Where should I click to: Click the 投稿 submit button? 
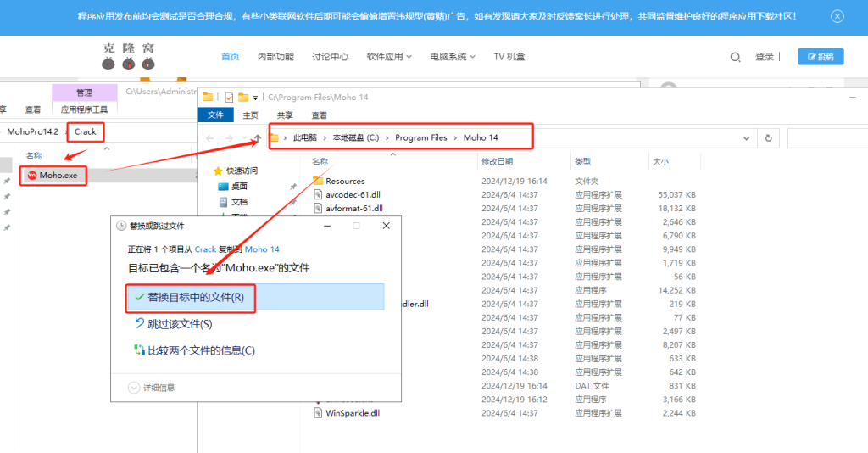821,57
